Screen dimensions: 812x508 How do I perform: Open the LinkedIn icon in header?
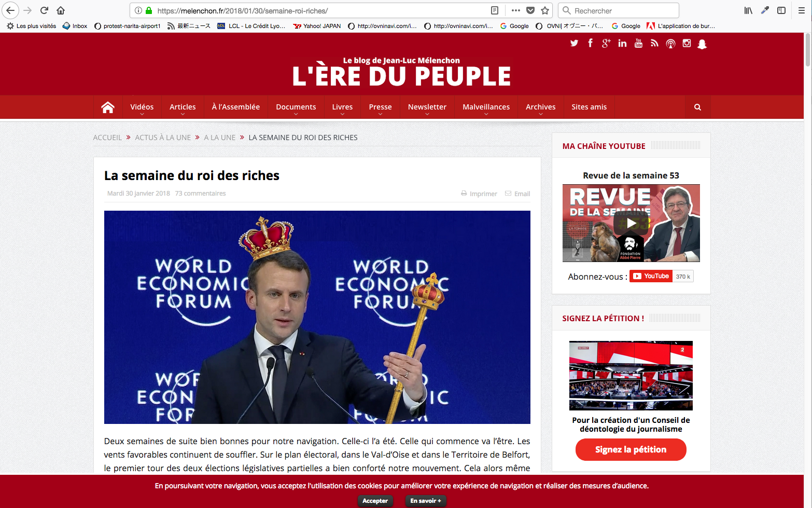point(622,44)
